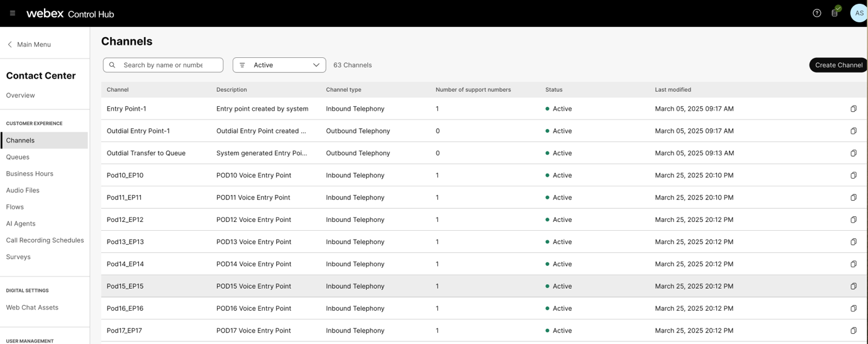This screenshot has height=344, width=868.
Task: Navigate to AI Agents section
Action: click(x=21, y=224)
